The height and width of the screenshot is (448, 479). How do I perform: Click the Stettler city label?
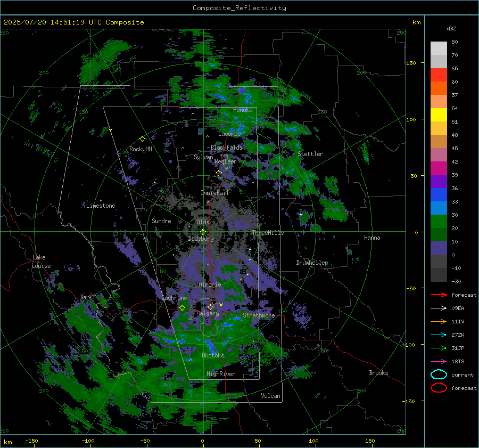(x=310, y=154)
